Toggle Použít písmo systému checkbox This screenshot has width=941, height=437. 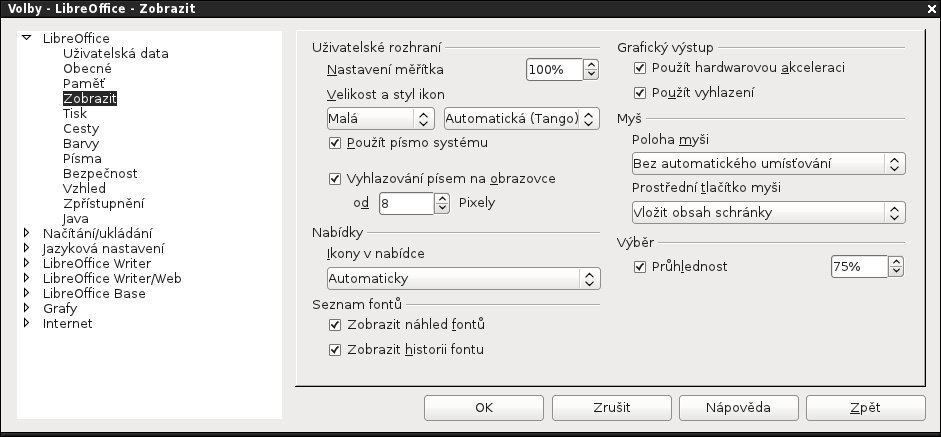[x=335, y=143]
